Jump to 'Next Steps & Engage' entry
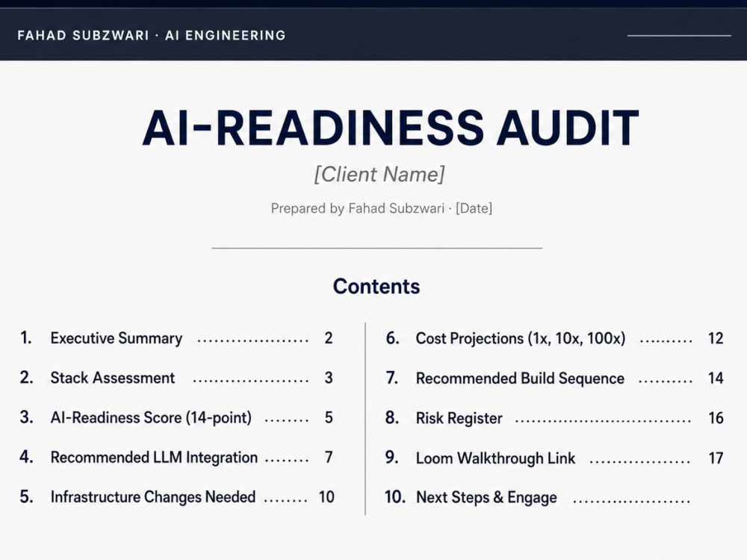 click(486, 497)
